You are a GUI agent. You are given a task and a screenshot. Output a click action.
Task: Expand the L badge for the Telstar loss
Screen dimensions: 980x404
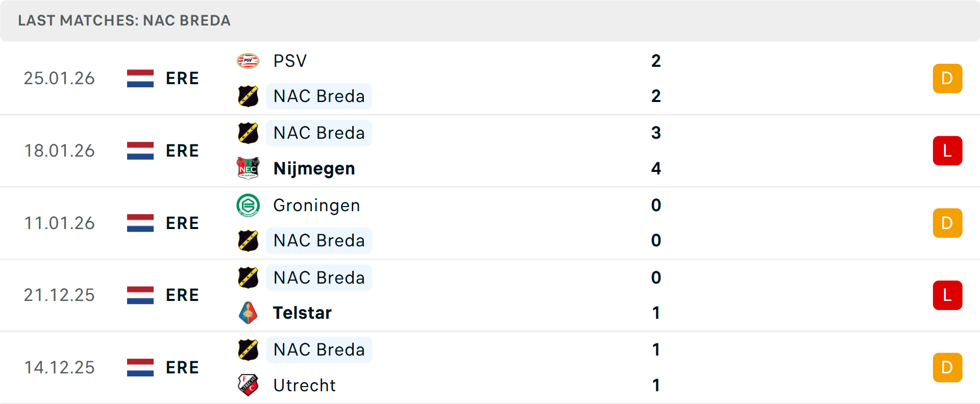[947, 295]
